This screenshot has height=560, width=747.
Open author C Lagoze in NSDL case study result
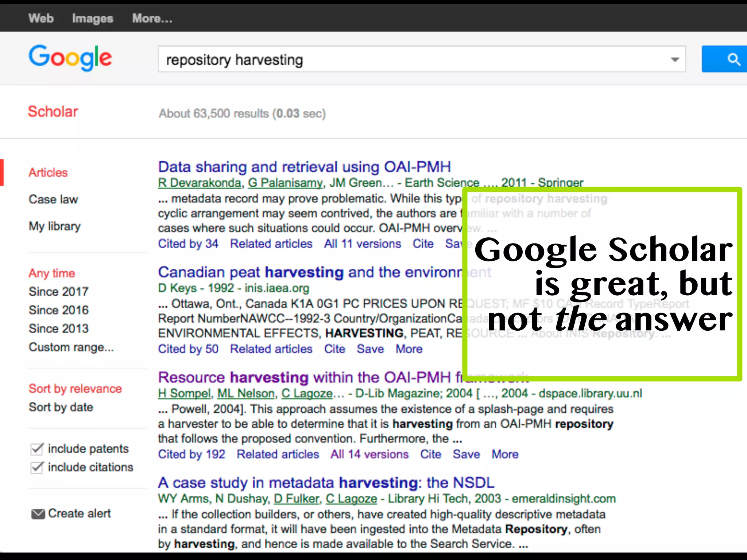[x=351, y=499]
